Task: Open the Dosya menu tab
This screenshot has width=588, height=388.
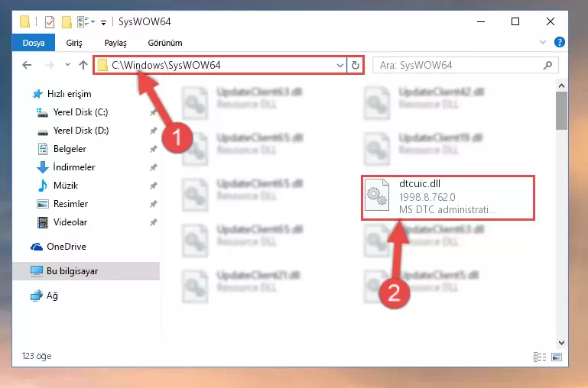Action: click(34, 43)
